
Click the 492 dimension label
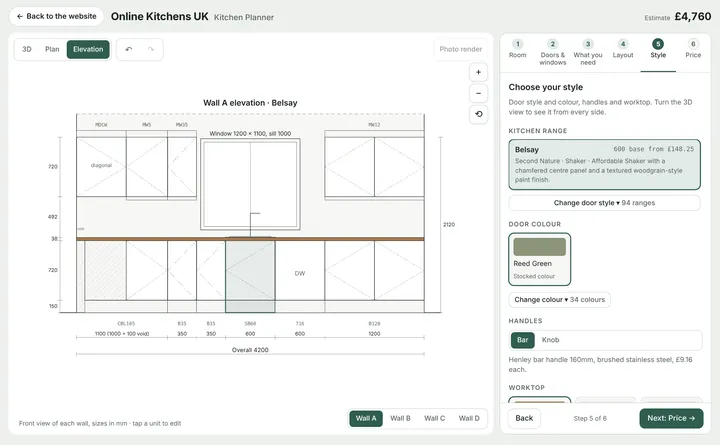coord(52,217)
